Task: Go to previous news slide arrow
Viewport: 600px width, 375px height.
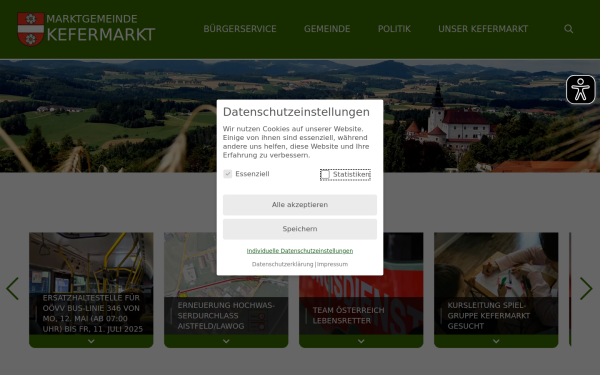Action: tap(12, 289)
